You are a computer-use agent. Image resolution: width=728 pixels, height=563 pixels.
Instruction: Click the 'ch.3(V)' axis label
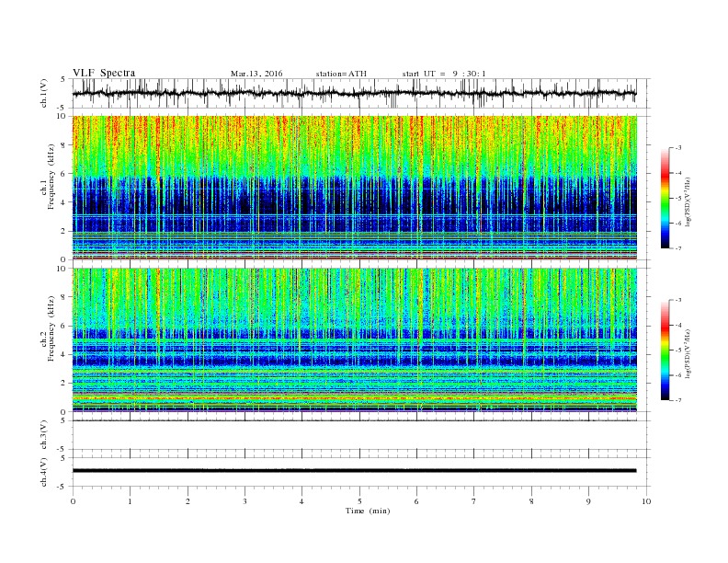(44, 435)
